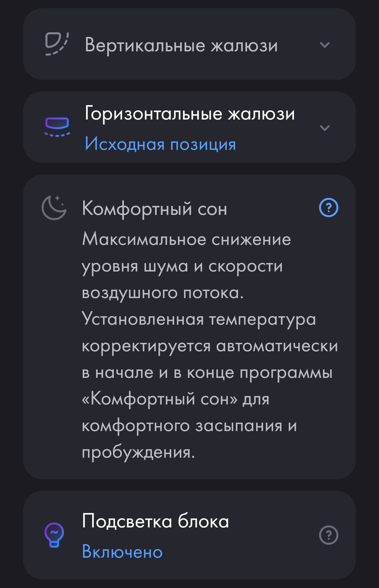Open help for Комфортный сон

tap(328, 208)
